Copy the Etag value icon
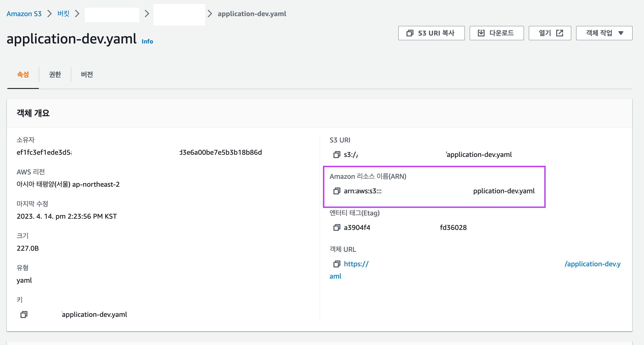The height and width of the screenshot is (345, 644). pos(336,227)
